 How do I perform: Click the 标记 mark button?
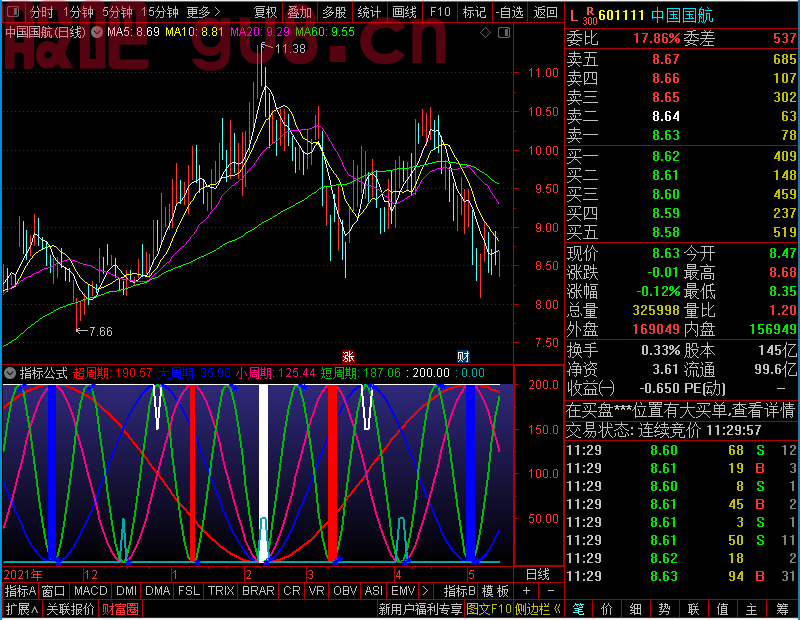click(474, 12)
